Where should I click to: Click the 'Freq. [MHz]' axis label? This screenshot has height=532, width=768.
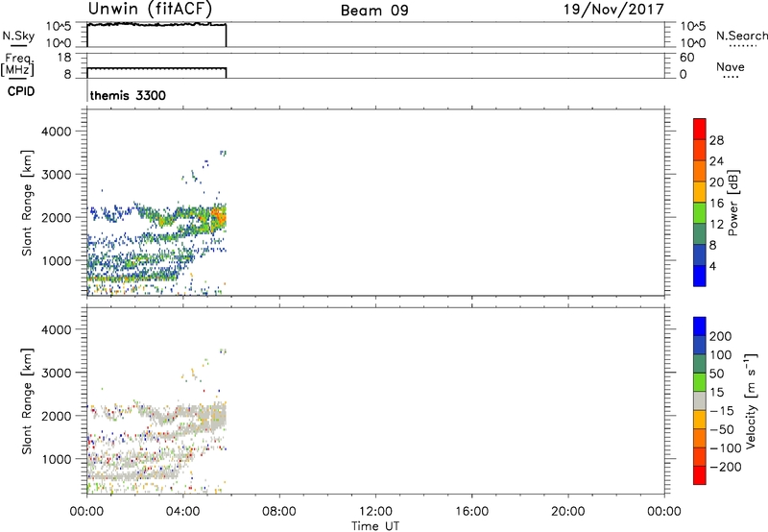click(17, 64)
